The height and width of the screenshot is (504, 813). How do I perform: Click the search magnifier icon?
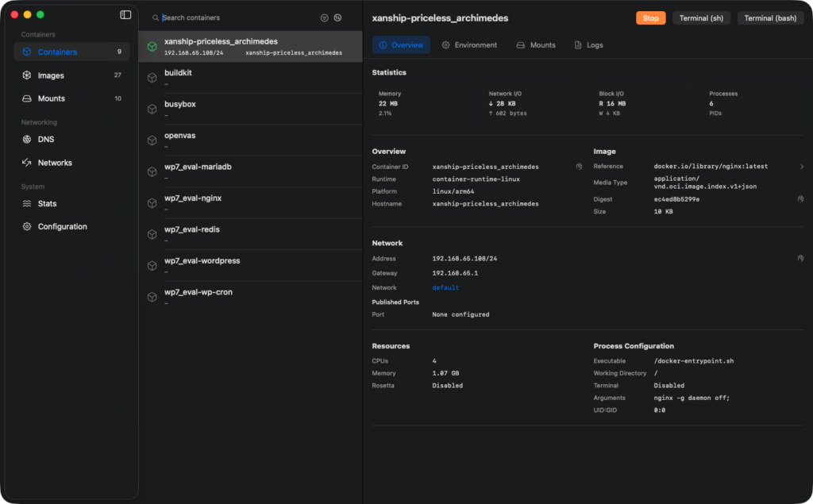tap(155, 17)
